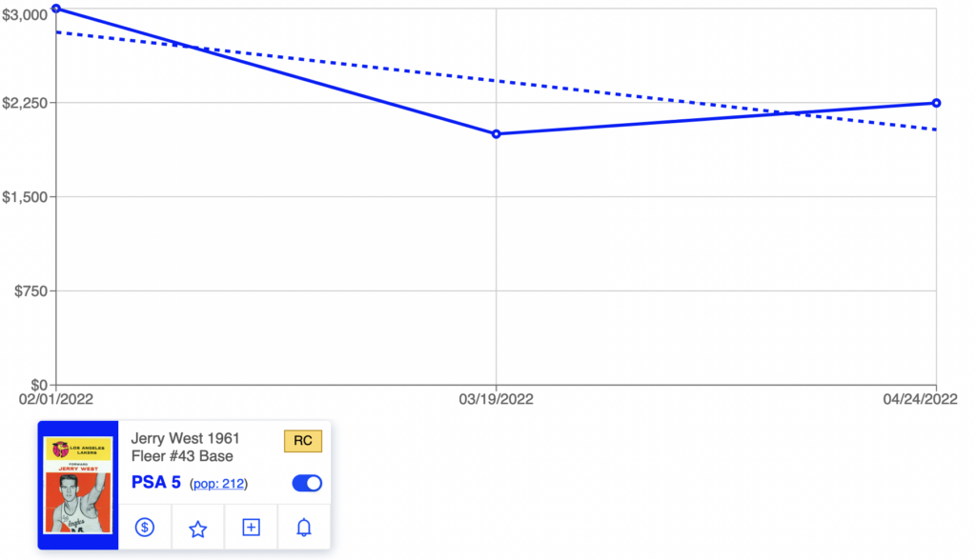Select the 04/24/2022 data point at $2,250
Screen dimensions: 976x560
[936, 103]
